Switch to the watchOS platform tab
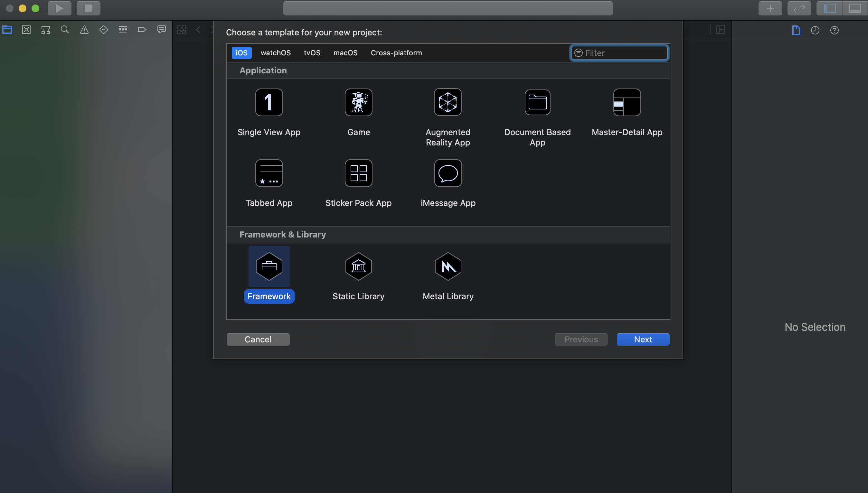 click(x=275, y=53)
